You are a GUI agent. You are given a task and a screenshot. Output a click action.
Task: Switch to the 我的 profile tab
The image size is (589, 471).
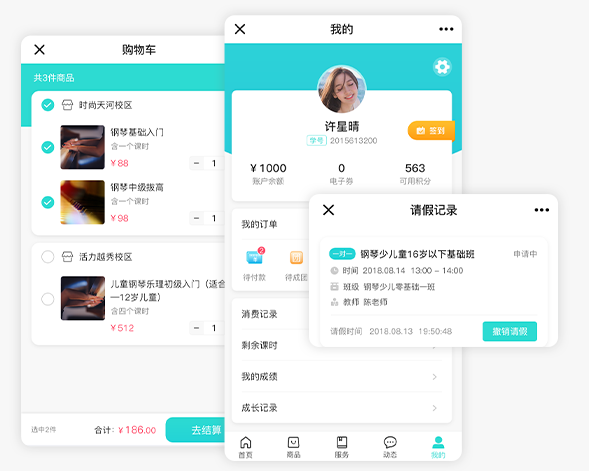click(438, 447)
